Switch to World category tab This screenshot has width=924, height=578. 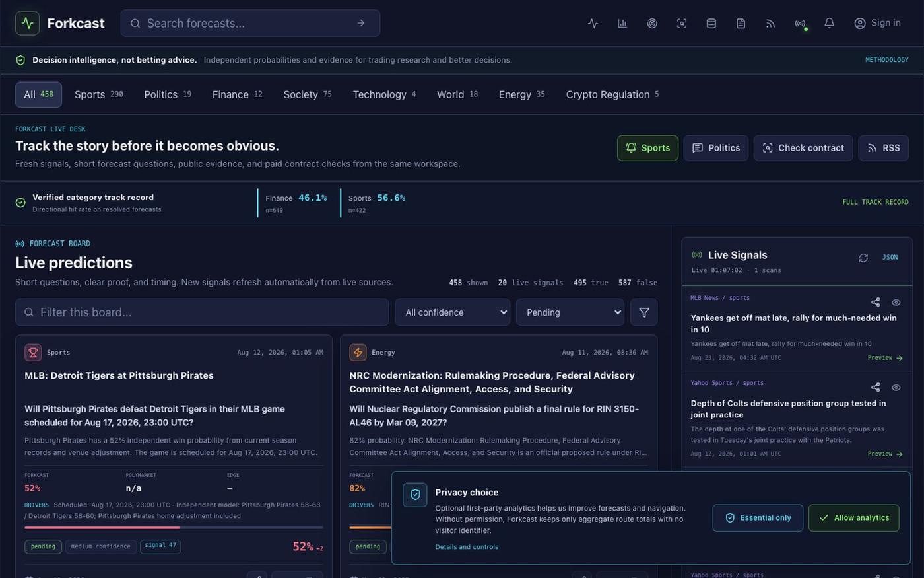457,94
